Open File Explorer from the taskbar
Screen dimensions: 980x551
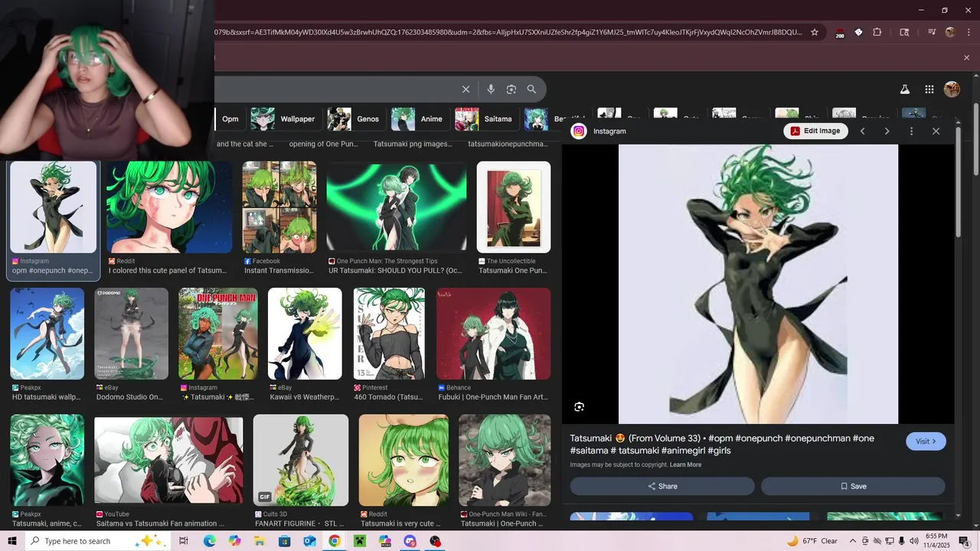(x=259, y=541)
